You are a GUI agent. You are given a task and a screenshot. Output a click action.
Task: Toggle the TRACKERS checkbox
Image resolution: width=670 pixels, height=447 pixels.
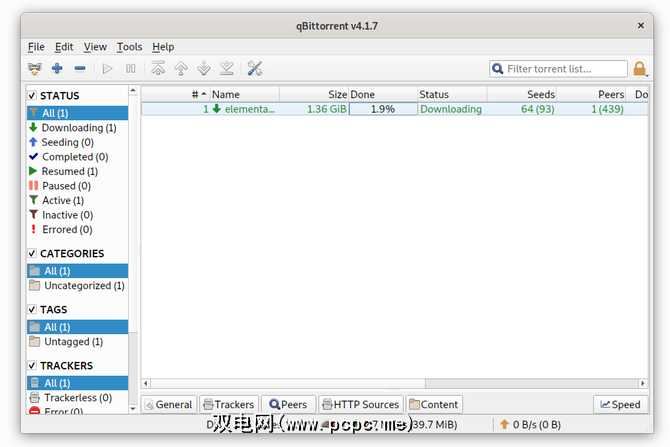[32, 365]
